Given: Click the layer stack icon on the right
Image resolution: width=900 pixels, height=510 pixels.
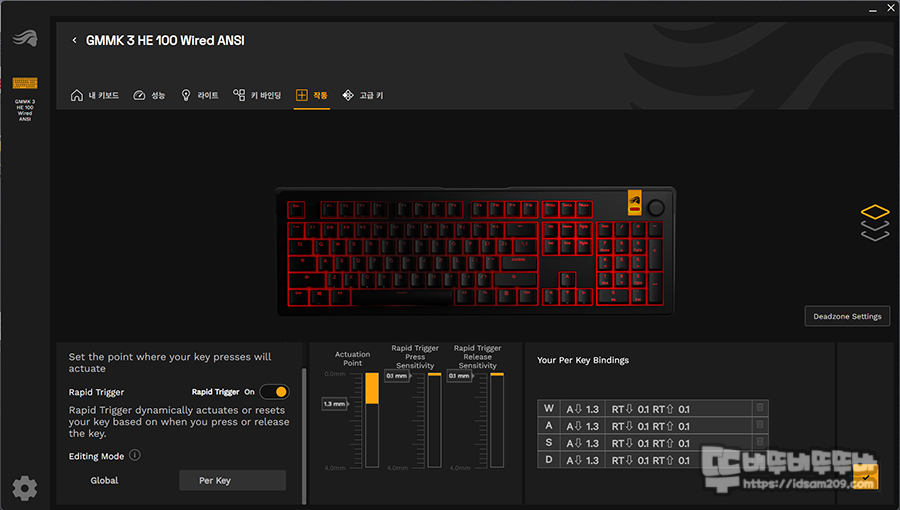Looking at the screenshot, I should click(875, 223).
